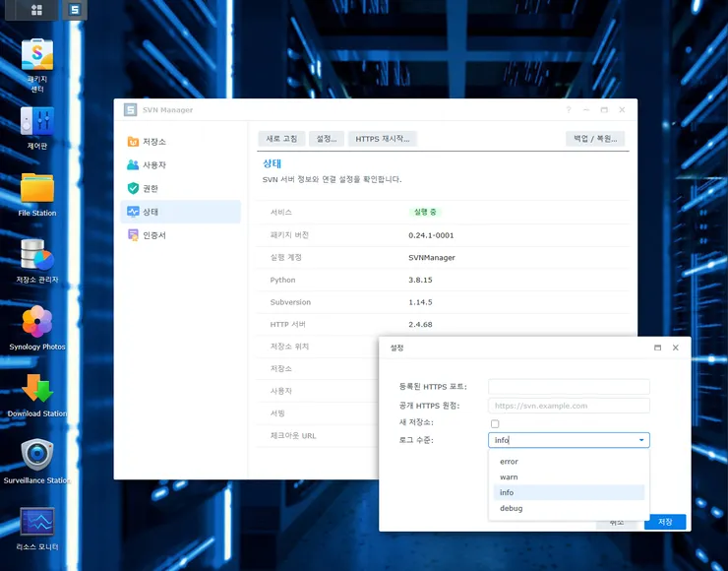Screen dimensions: 728x571
Task: Click the running status badge (실행 중)
Action: 425,212
